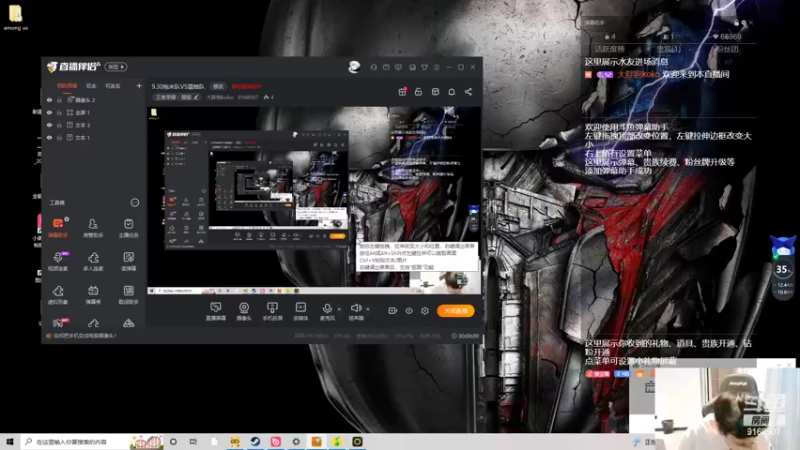Expand toolbox more options circle button
The width and height of the screenshot is (800, 450).
pyautogui.click(x=135, y=203)
